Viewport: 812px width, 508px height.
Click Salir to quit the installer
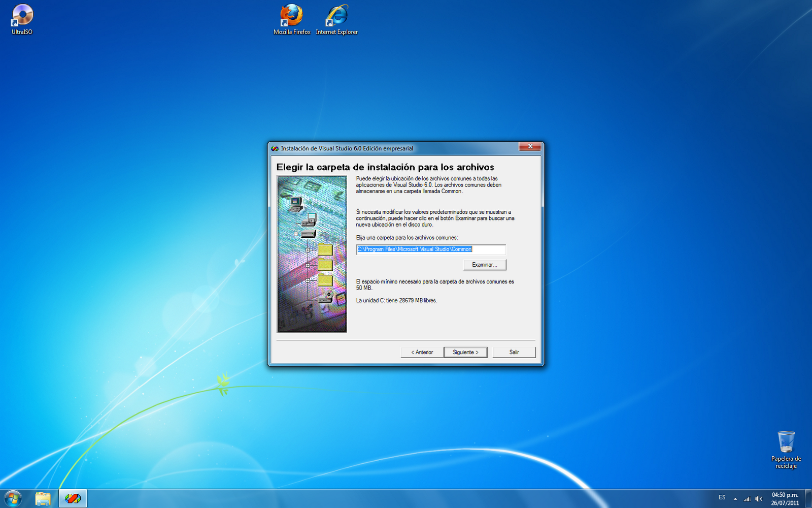[514, 352]
